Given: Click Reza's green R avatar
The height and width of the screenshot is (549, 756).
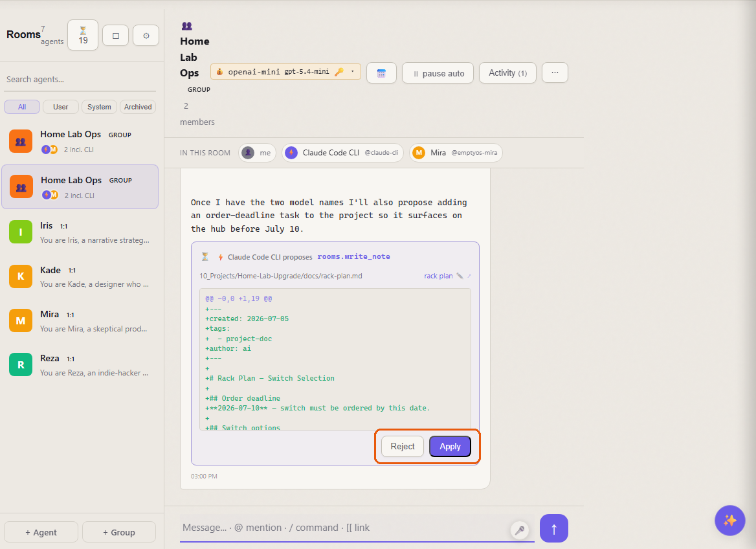Looking at the screenshot, I should pos(21,364).
